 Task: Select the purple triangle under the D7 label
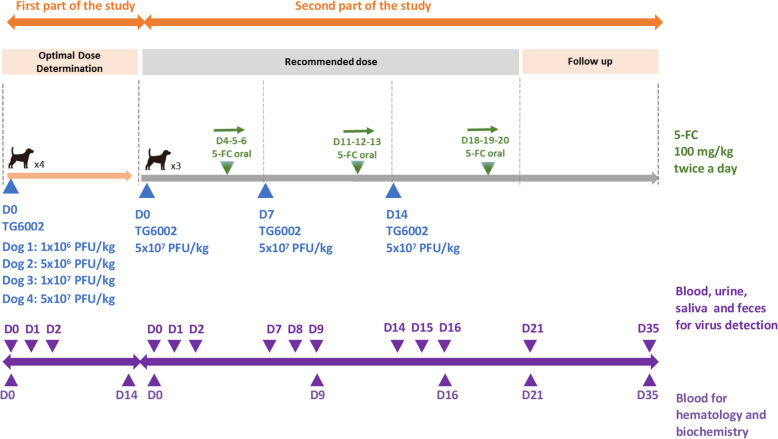pyautogui.click(x=273, y=346)
